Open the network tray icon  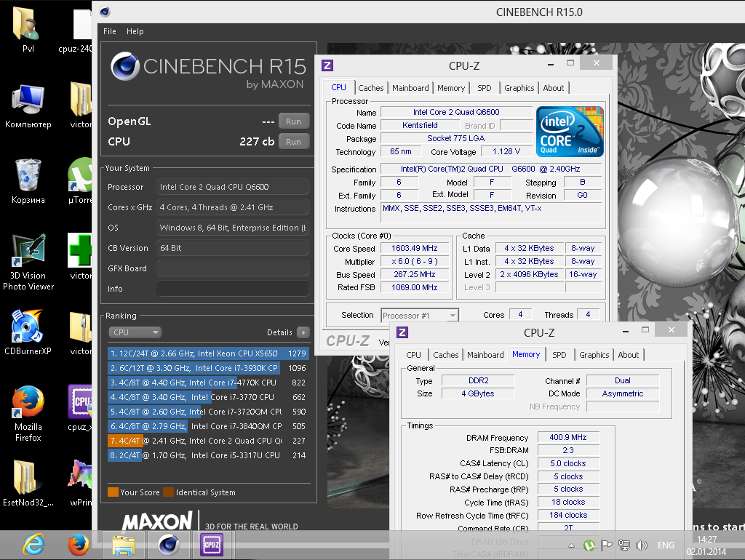(x=624, y=545)
